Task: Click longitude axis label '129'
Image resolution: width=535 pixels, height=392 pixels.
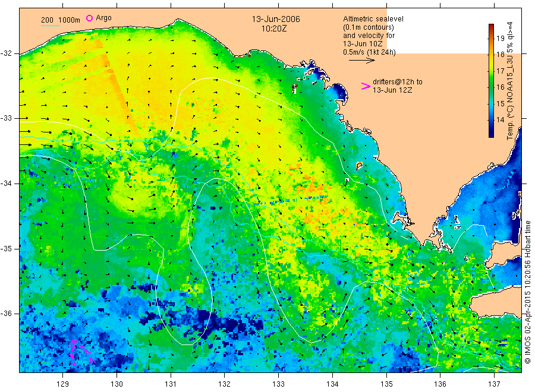Action: pyautogui.click(x=63, y=384)
